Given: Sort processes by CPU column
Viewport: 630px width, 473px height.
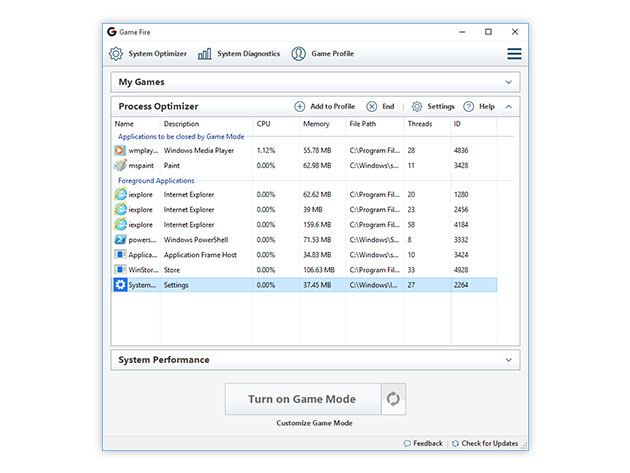Looking at the screenshot, I should [264, 124].
